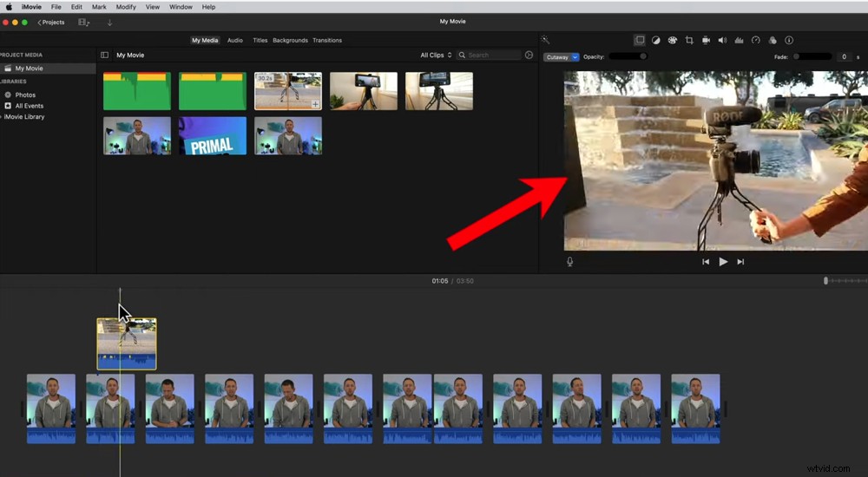
Task: Open the Help menu
Action: (208, 7)
